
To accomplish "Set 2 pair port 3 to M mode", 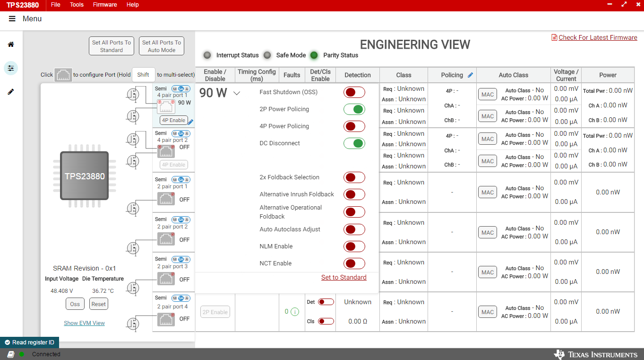I will (x=174, y=259).
